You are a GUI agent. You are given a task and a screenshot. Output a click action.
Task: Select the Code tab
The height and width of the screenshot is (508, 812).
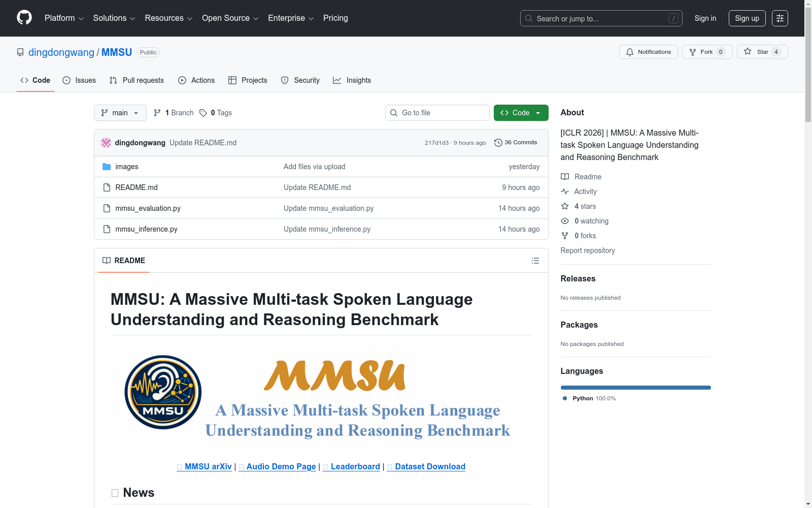point(36,80)
